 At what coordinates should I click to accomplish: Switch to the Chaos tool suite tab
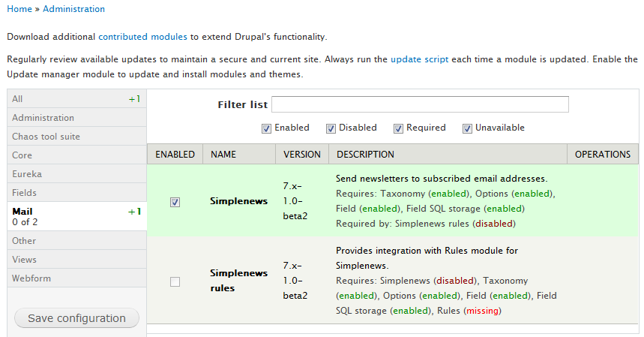[x=46, y=137]
